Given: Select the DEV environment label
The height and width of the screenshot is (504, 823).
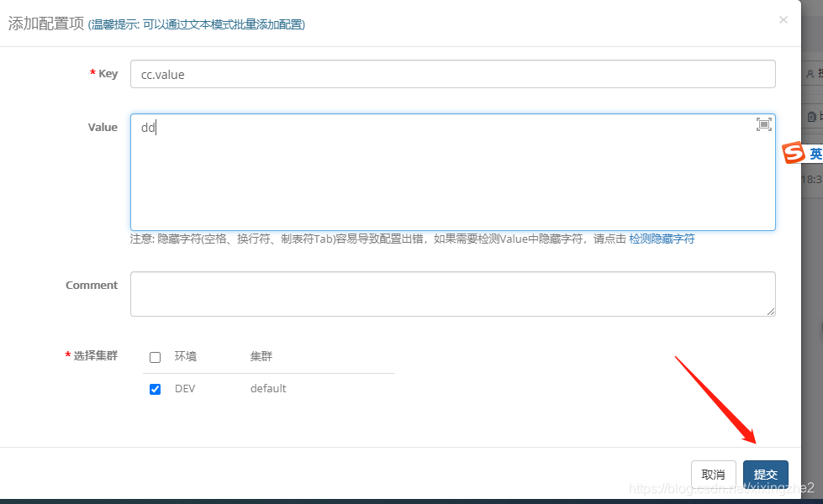Looking at the screenshot, I should (x=184, y=387).
